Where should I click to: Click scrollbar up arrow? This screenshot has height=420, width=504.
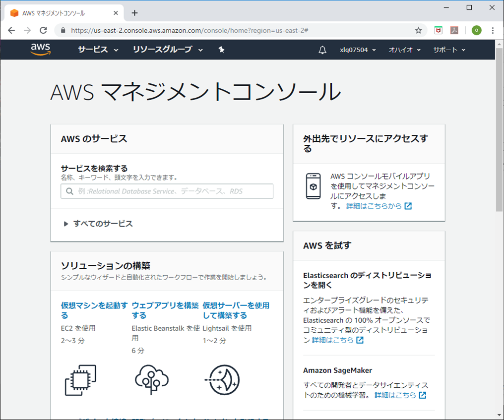[x=499, y=44]
